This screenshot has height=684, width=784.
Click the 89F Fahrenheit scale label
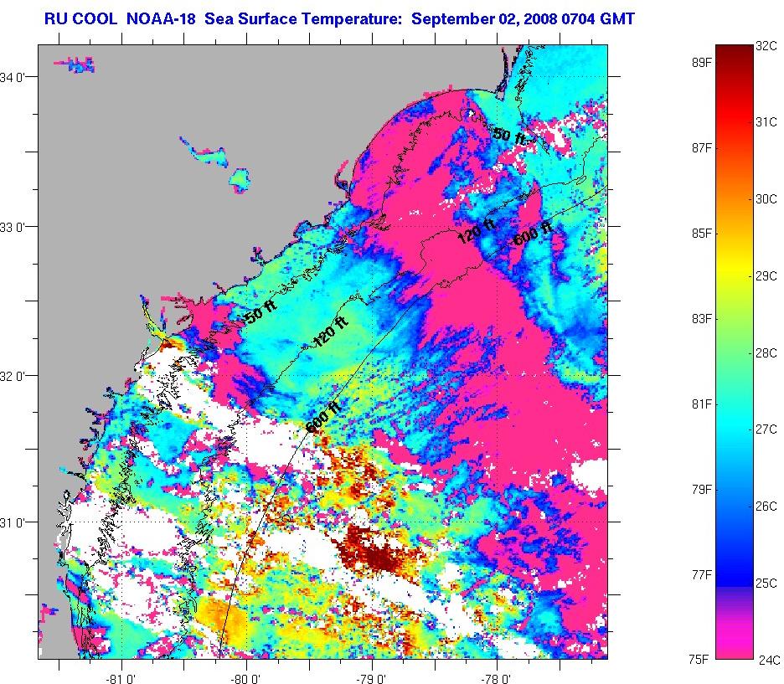coord(700,62)
